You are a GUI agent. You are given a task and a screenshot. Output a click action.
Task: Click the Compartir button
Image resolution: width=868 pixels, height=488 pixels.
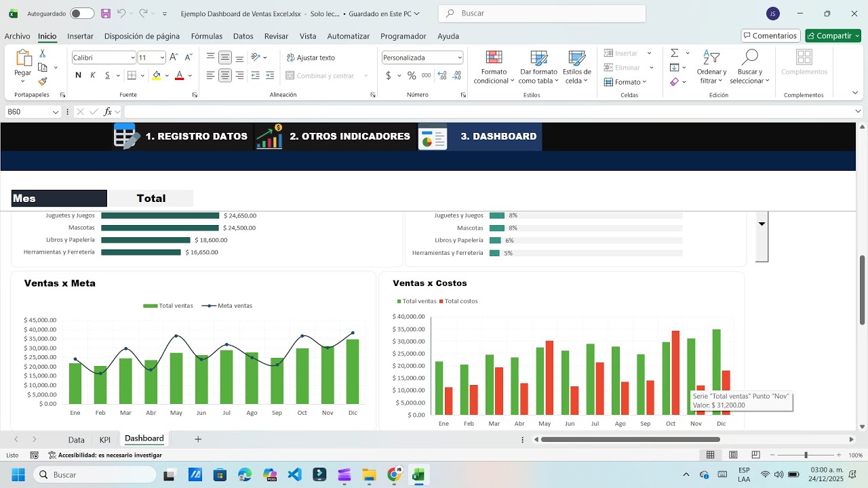833,36
